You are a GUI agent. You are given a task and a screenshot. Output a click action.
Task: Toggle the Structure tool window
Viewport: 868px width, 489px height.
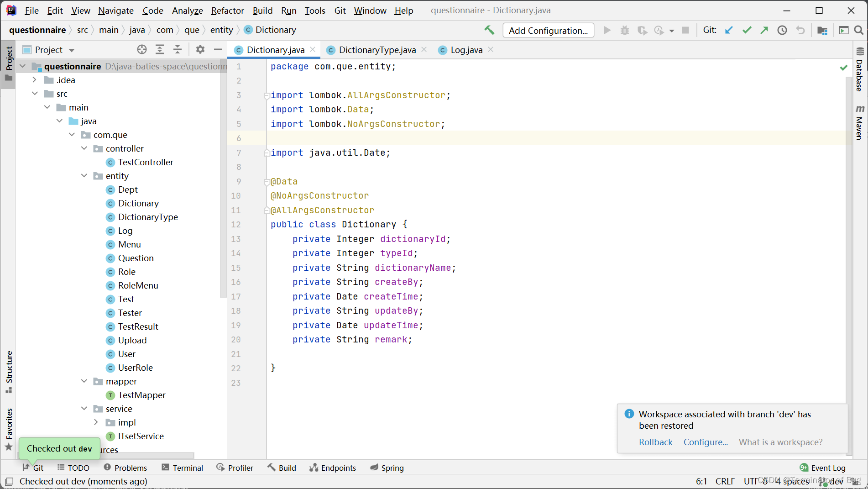point(9,371)
